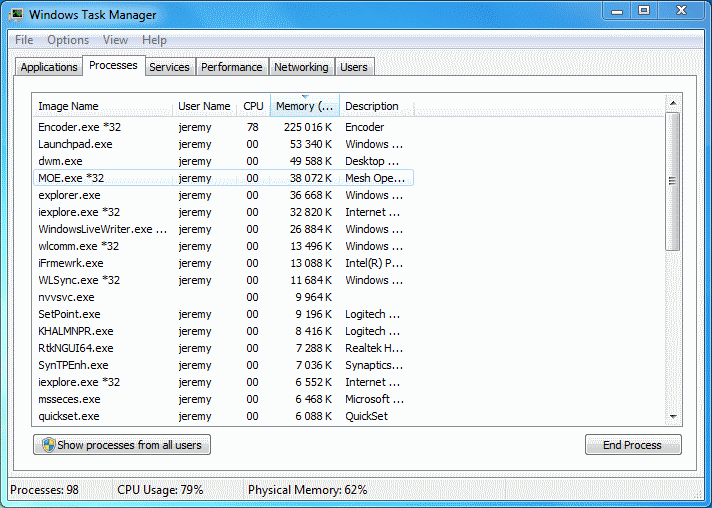Screen dimensions: 712x508
Task: Select the iFrmewrk.exe process
Action: (223, 263)
